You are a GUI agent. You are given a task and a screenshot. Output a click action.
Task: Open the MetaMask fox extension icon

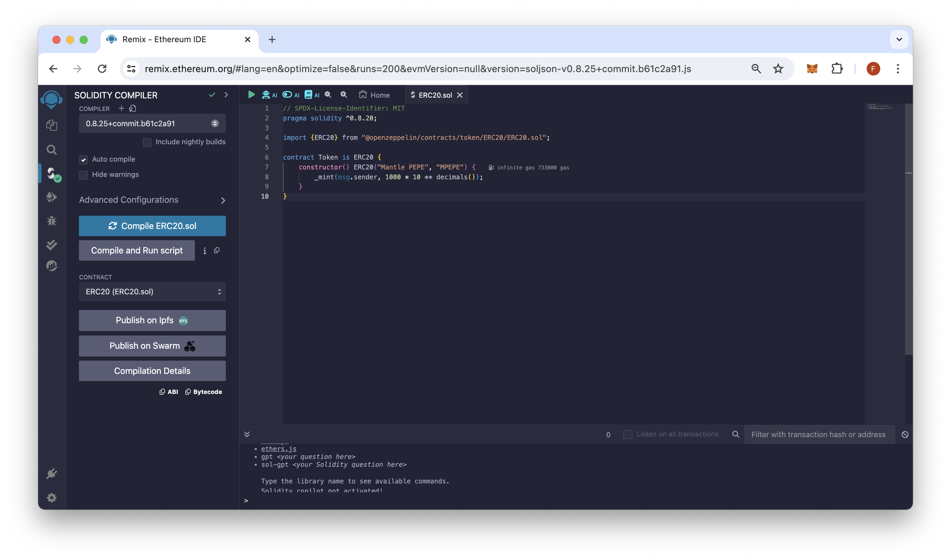click(x=812, y=69)
